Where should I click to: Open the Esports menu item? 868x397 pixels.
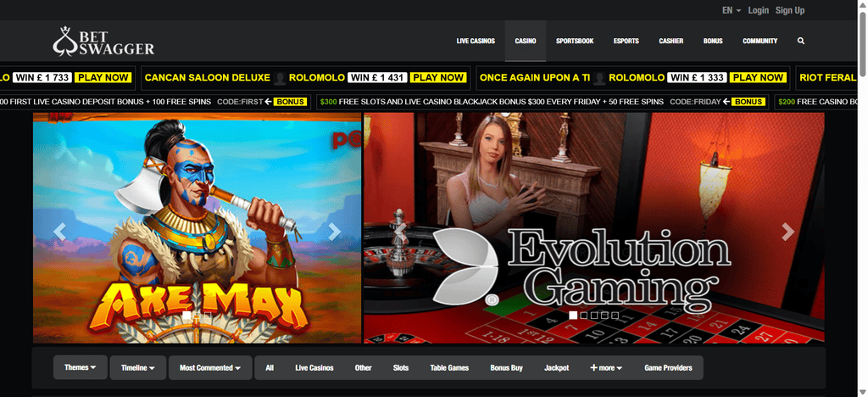(626, 41)
